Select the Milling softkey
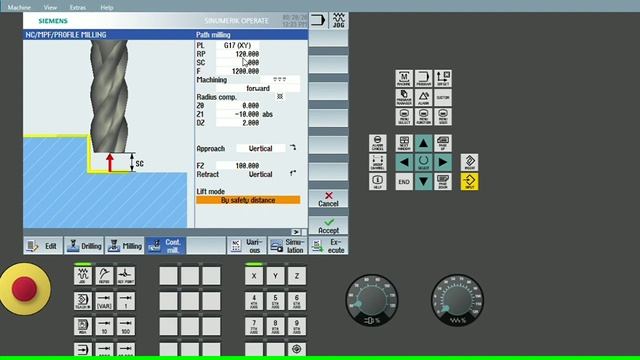 click(125, 246)
